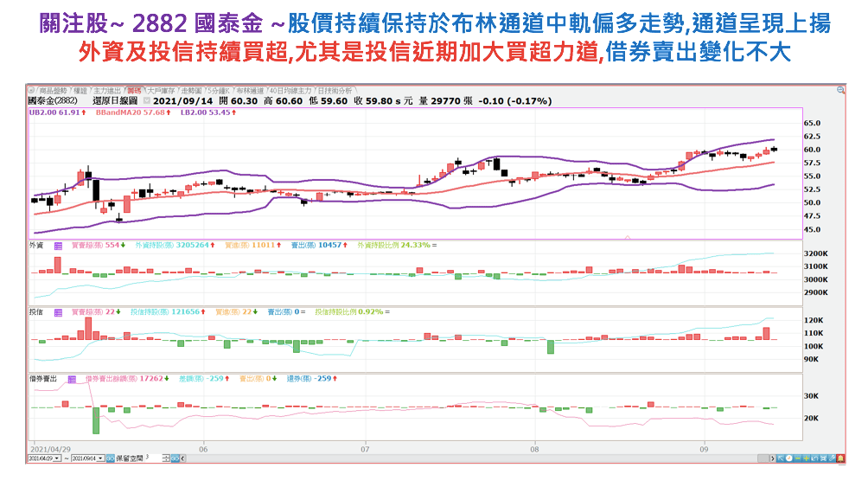This screenshot has width=868, height=487.
Task: Open the end date 2021/09/14 dropdown
Action: click(x=100, y=458)
